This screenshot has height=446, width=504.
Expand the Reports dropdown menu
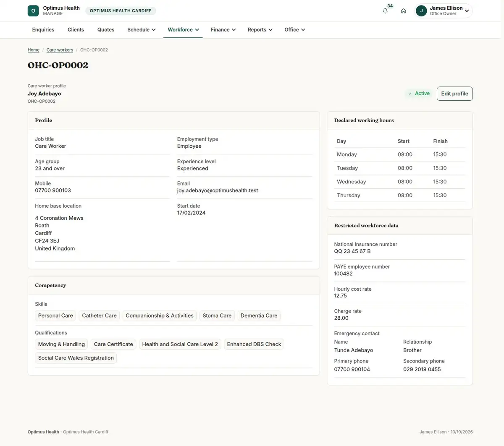click(260, 30)
